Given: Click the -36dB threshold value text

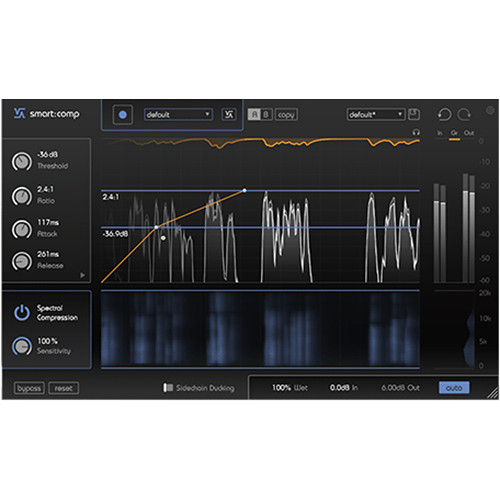Looking at the screenshot, I should point(47,155).
